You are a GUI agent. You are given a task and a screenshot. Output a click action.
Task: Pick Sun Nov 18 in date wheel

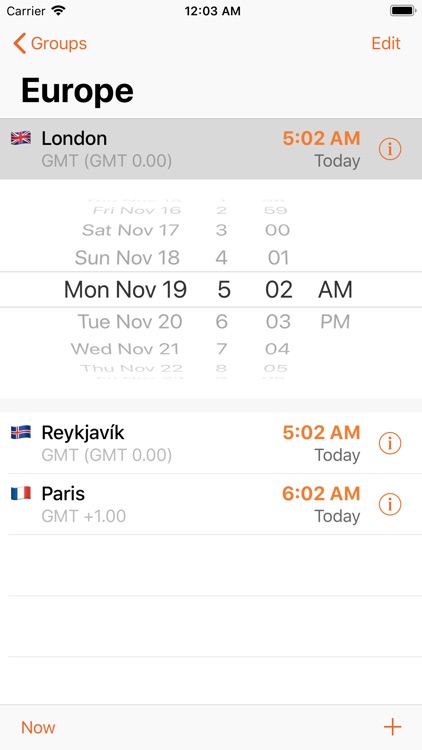[127, 258]
